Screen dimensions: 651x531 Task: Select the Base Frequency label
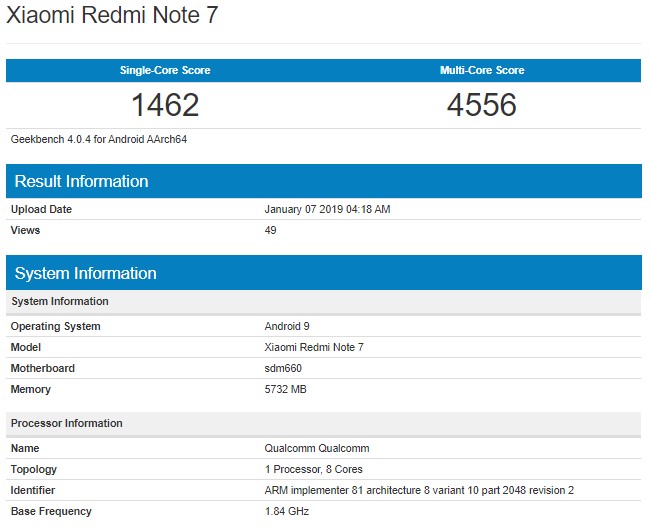[51, 511]
